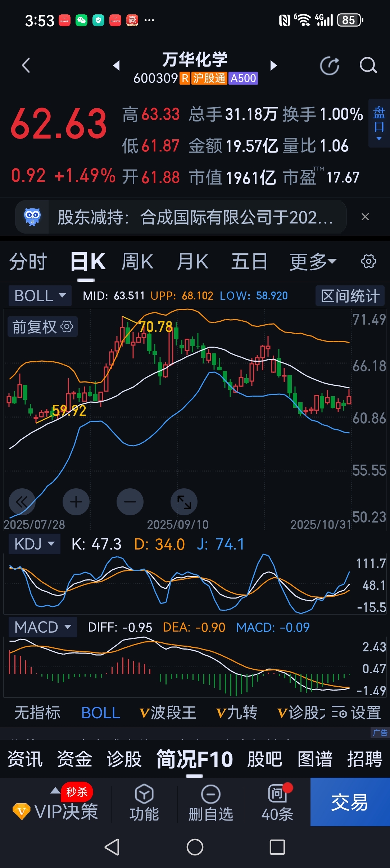Zoom out chart with minus button
390x868 pixels.
coord(130,502)
